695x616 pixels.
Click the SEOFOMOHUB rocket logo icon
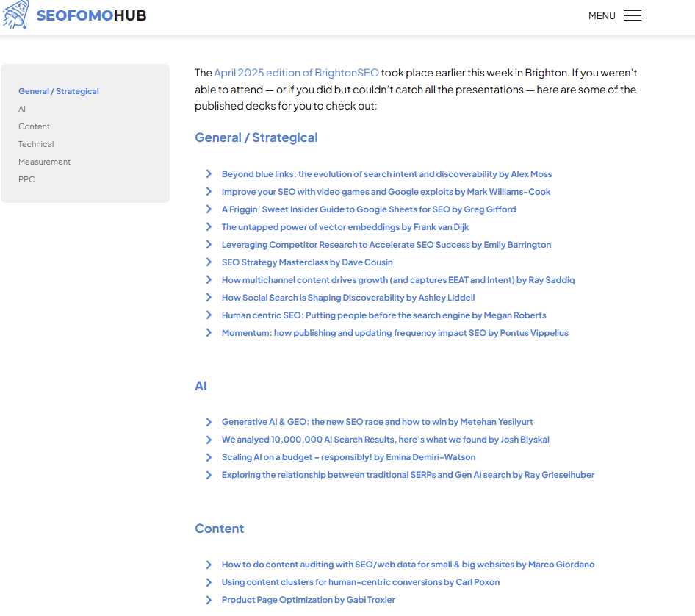point(16,15)
